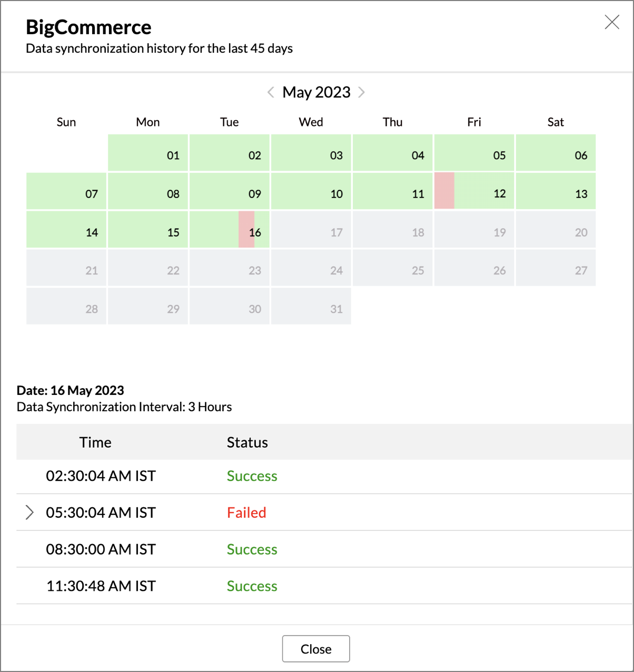Click the red failure marker on May 16
This screenshot has width=634, height=672.
pyautogui.click(x=246, y=229)
